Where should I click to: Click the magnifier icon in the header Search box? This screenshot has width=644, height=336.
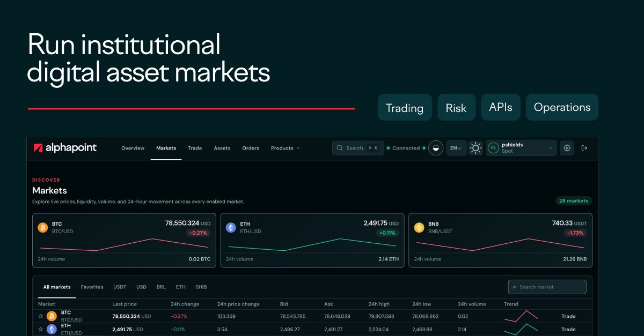tap(340, 148)
